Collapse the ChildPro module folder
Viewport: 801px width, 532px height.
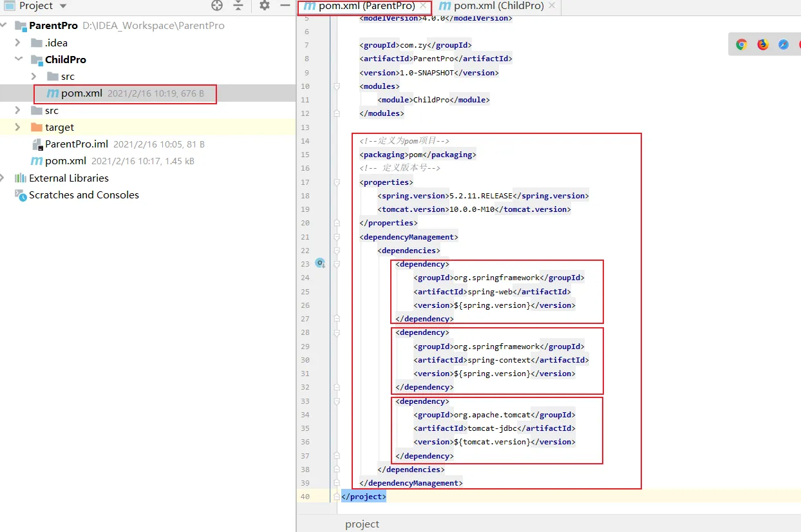click(x=18, y=59)
